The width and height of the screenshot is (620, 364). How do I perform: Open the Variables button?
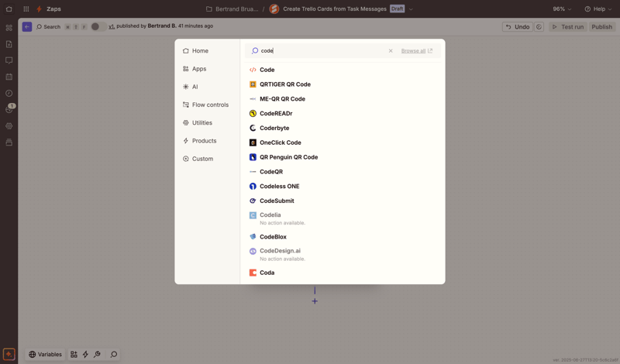tap(46, 354)
